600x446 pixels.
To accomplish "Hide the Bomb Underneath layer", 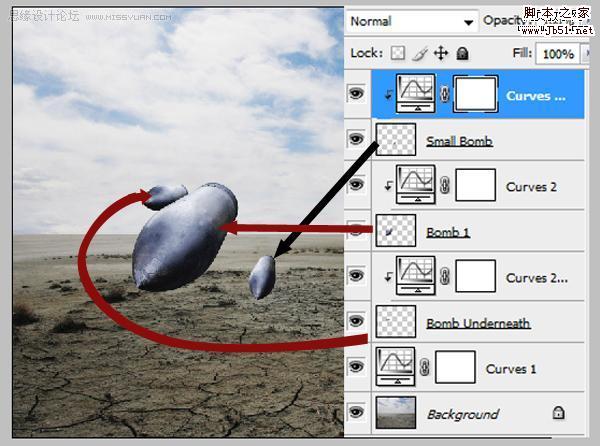I will click(356, 321).
